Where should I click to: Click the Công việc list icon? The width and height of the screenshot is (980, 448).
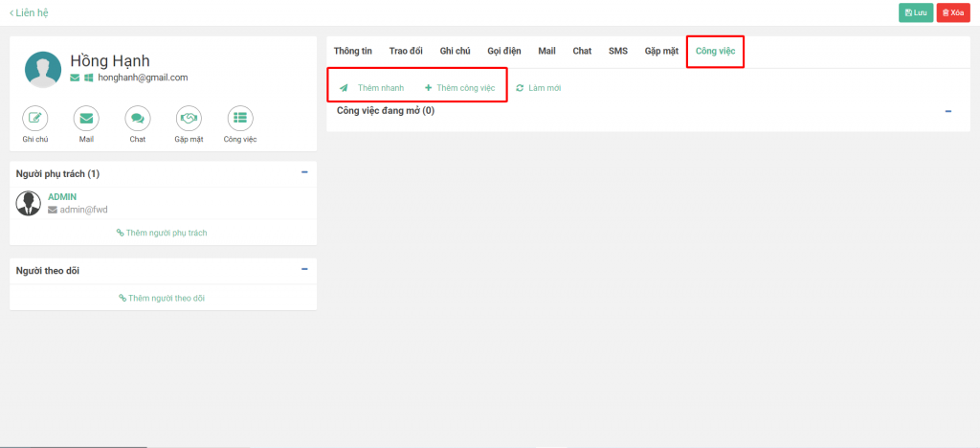pyautogui.click(x=240, y=118)
